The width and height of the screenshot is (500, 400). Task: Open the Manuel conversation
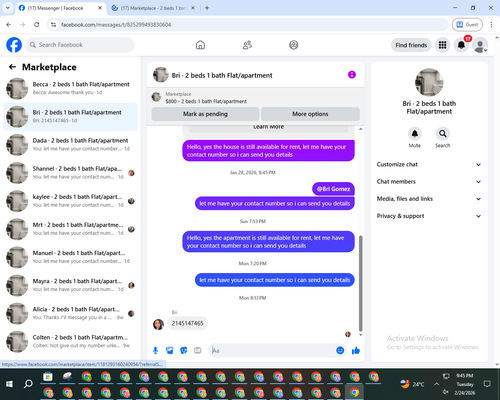[x=70, y=257]
